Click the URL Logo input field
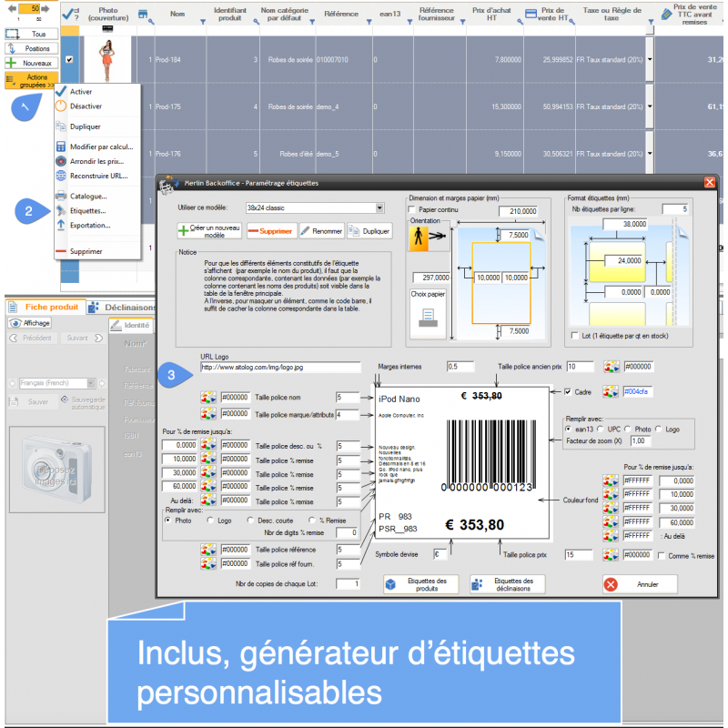 point(280,367)
